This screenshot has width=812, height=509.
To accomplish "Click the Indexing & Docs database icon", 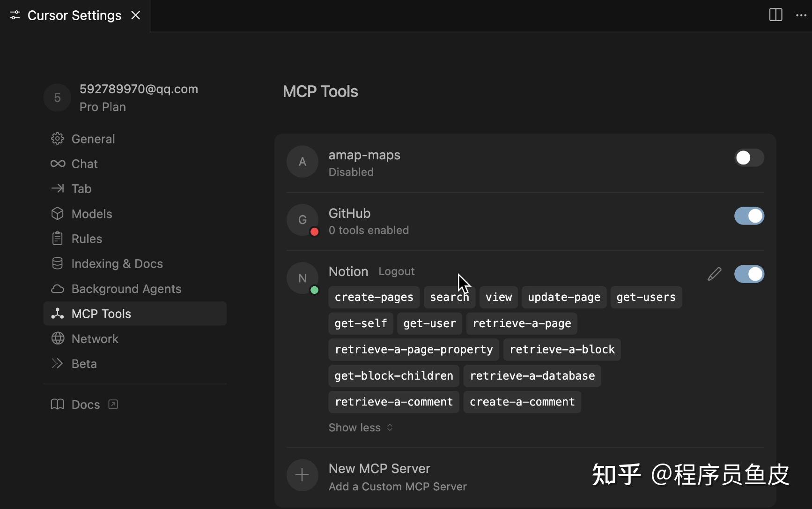I will click(x=58, y=263).
